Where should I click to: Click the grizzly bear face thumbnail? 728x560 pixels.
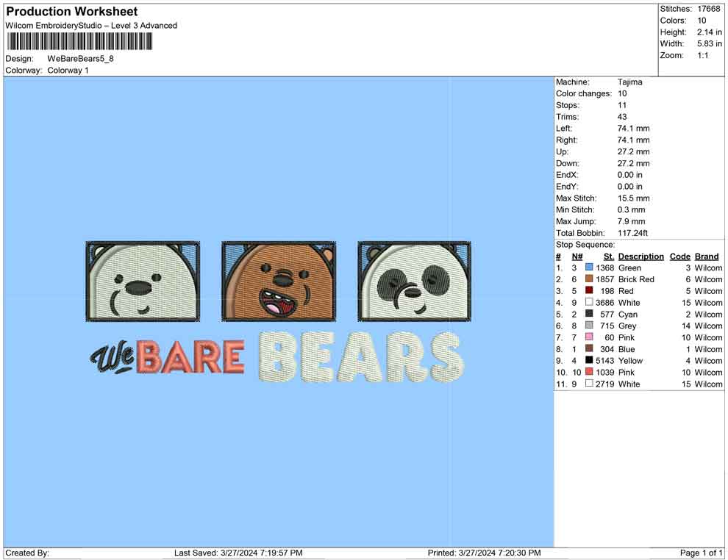(279, 281)
